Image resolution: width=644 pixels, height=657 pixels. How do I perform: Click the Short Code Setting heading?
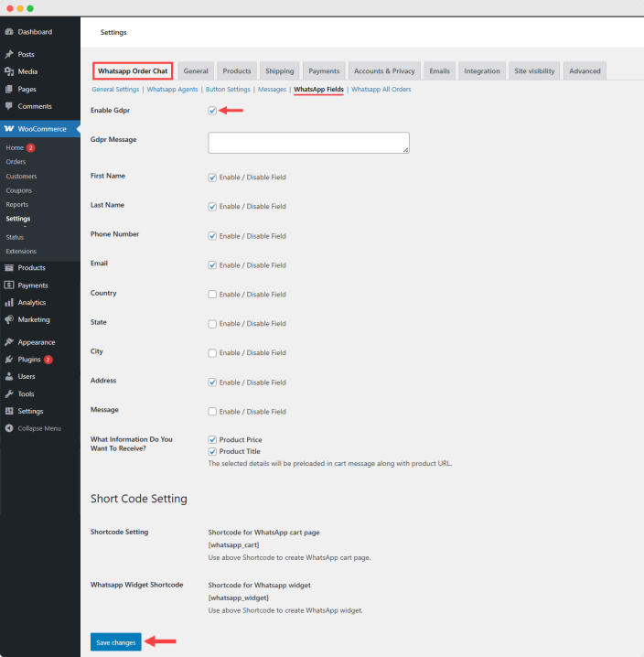point(139,499)
